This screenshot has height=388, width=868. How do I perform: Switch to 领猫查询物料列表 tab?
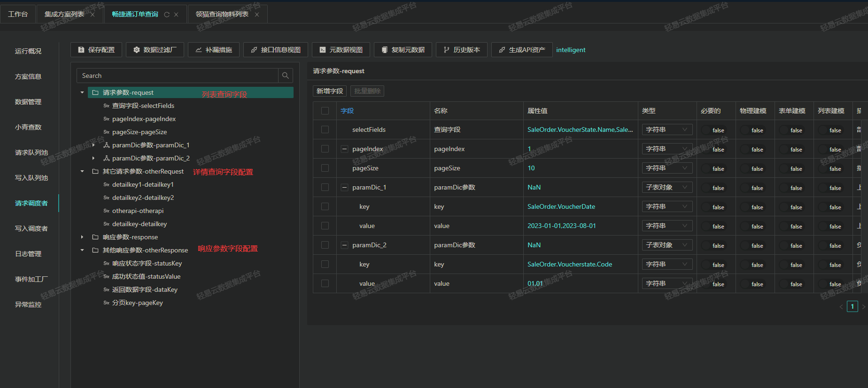pos(222,14)
